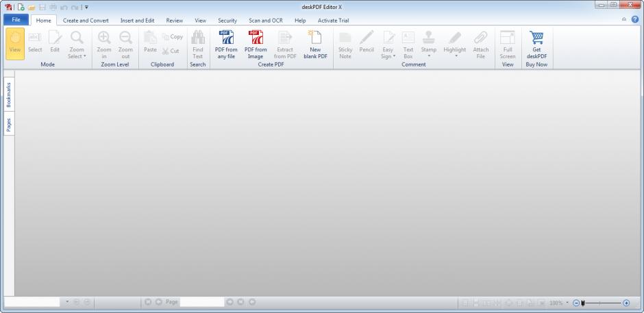
Task: Click the zoom slider handle
Action: pos(582,303)
